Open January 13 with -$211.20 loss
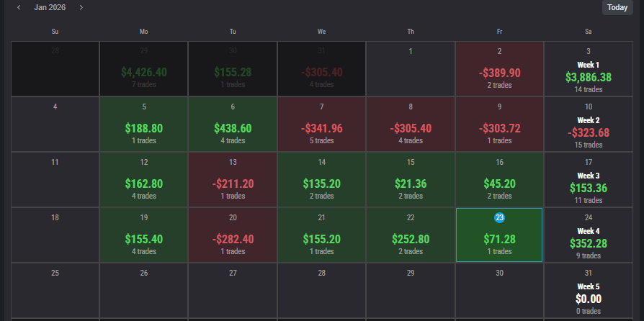This screenshot has height=321, width=644. (x=233, y=180)
